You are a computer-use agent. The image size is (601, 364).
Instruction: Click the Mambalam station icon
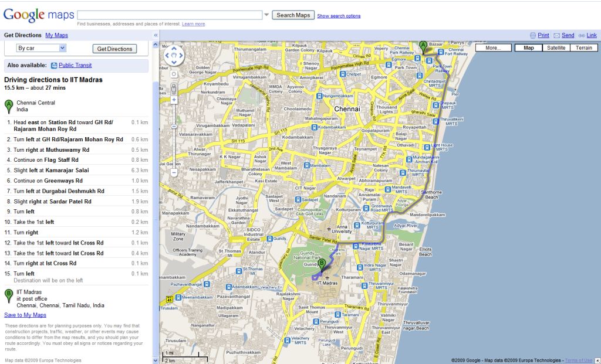[306, 165]
